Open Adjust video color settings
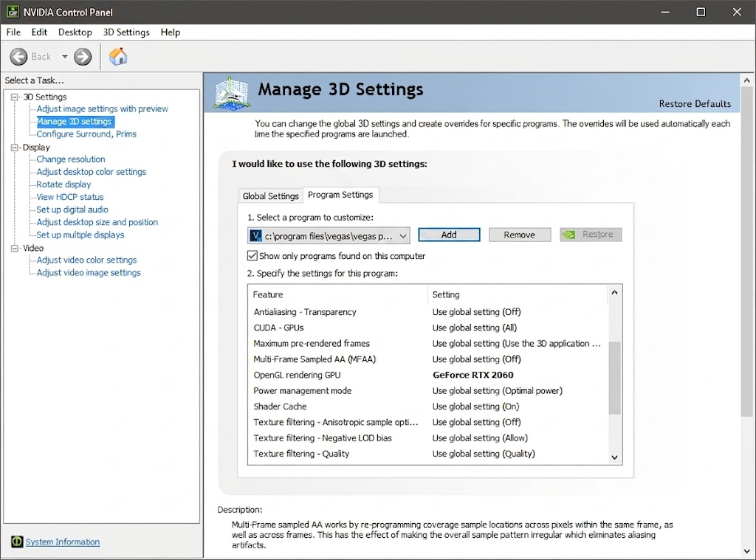Screen dimensions: 756x560 (87, 260)
